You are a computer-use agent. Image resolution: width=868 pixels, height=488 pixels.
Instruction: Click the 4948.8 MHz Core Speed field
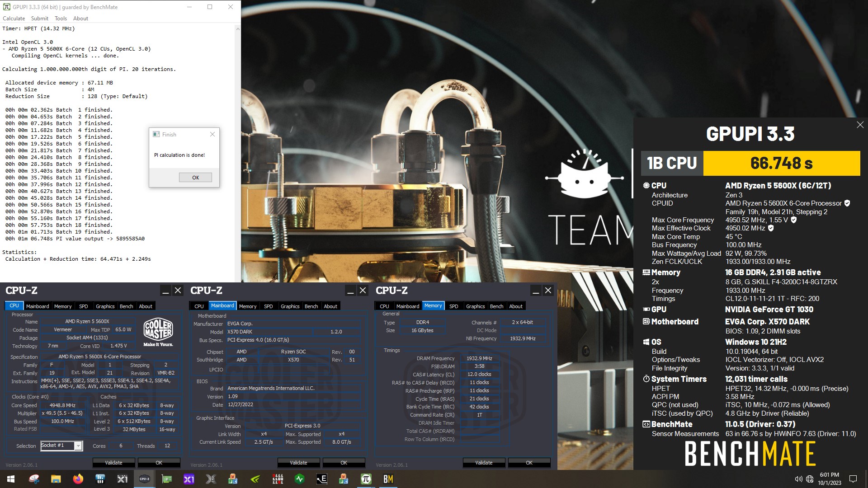tap(62, 405)
